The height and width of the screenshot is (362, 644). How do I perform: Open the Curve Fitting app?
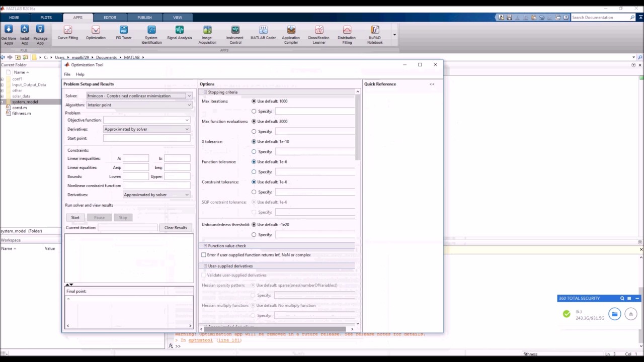(x=67, y=33)
